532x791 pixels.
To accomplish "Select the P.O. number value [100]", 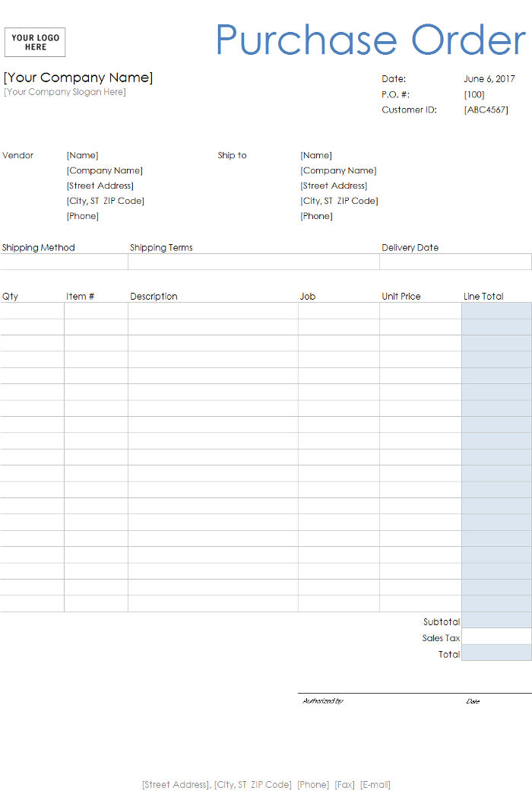I will pyautogui.click(x=474, y=94).
